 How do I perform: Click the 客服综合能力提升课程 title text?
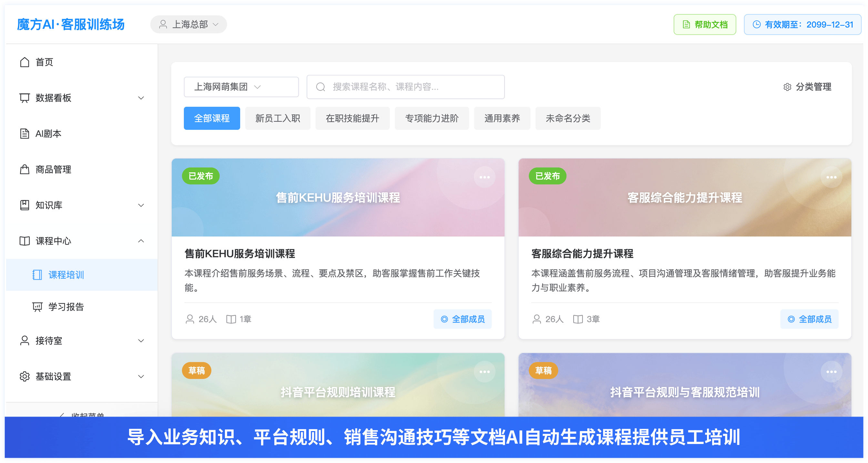pyautogui.click(x=582, y=253)
